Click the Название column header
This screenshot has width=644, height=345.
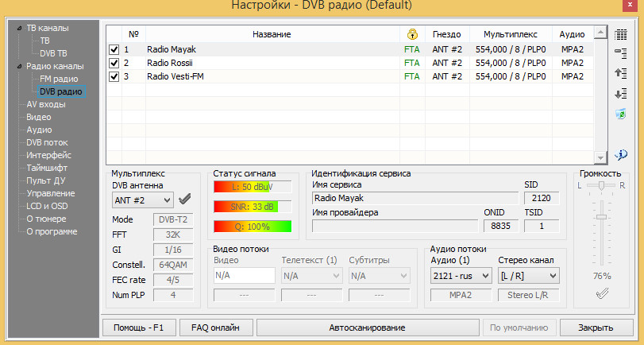click(272, 34)
